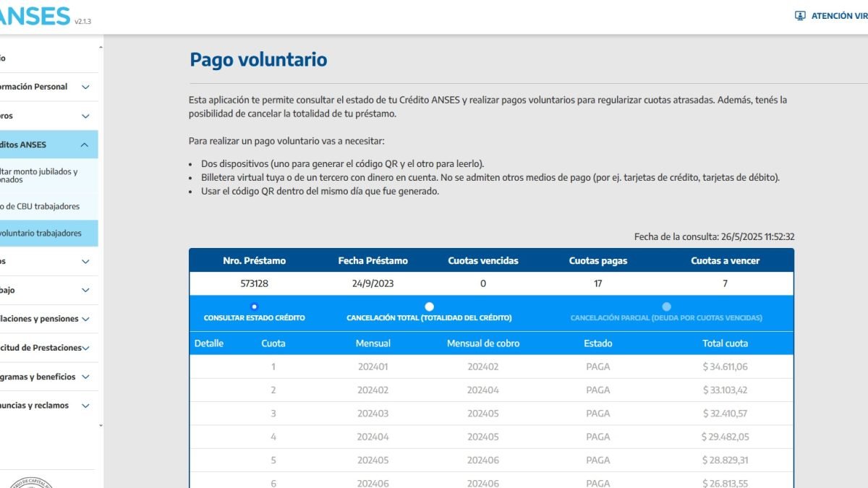Expand the Asignaciones y pensiones chevron

85,319
